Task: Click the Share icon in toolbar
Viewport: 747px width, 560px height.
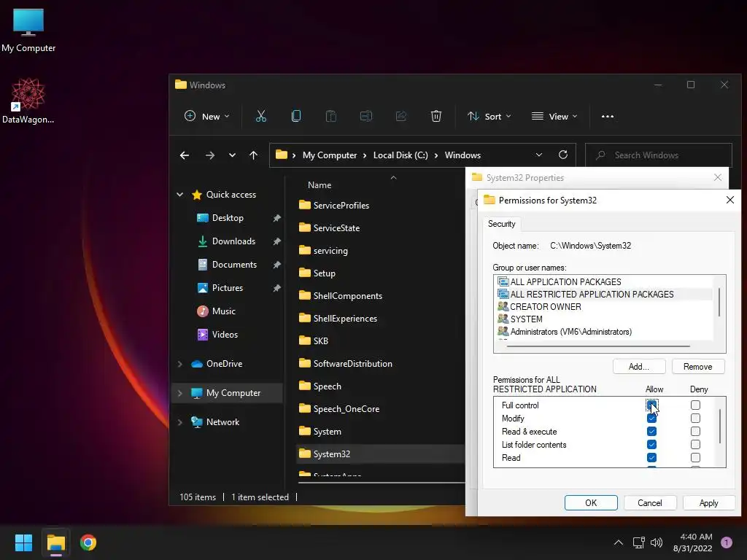Action: [401, 116]
